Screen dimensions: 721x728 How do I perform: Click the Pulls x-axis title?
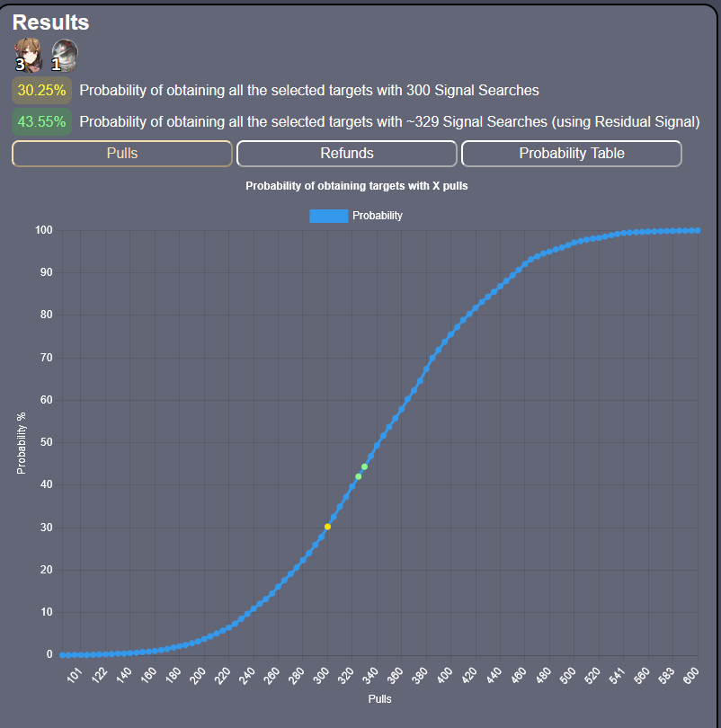[379, 698]
